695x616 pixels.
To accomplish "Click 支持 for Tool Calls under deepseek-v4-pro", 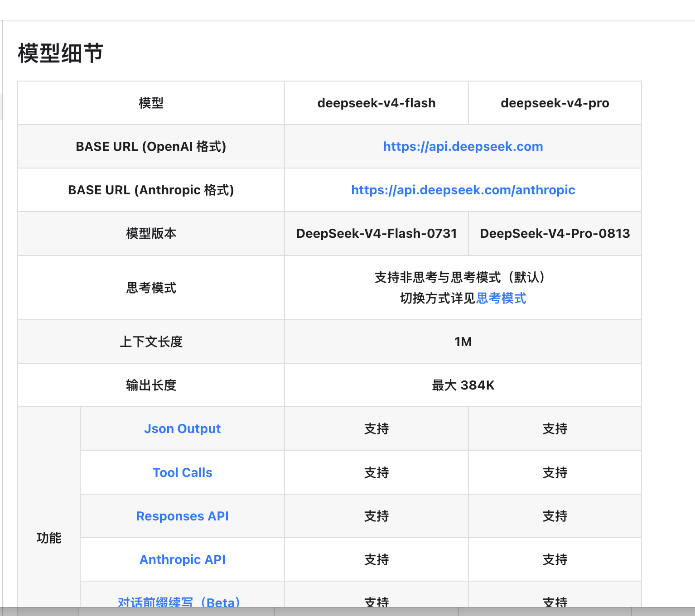I will pyautogui.click(x=555, y=472).
